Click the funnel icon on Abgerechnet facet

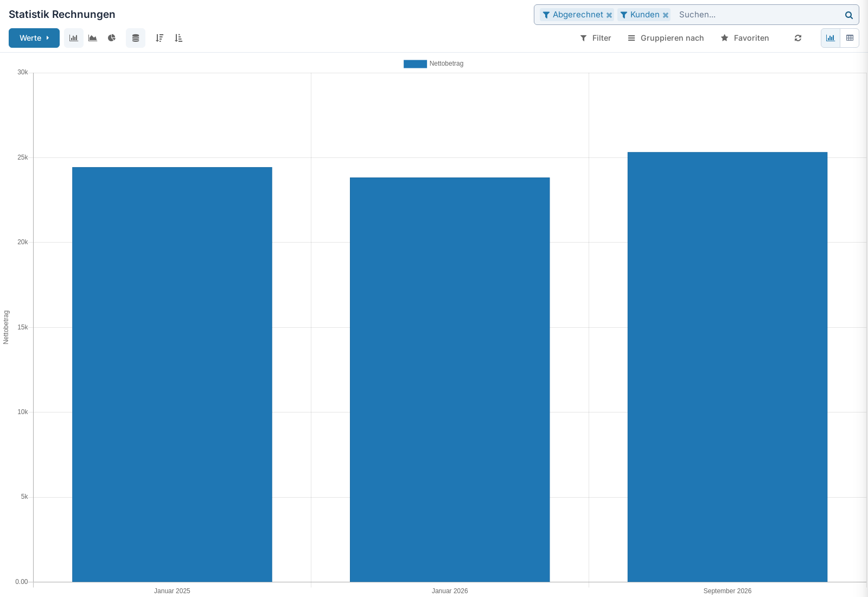[546, 15]
